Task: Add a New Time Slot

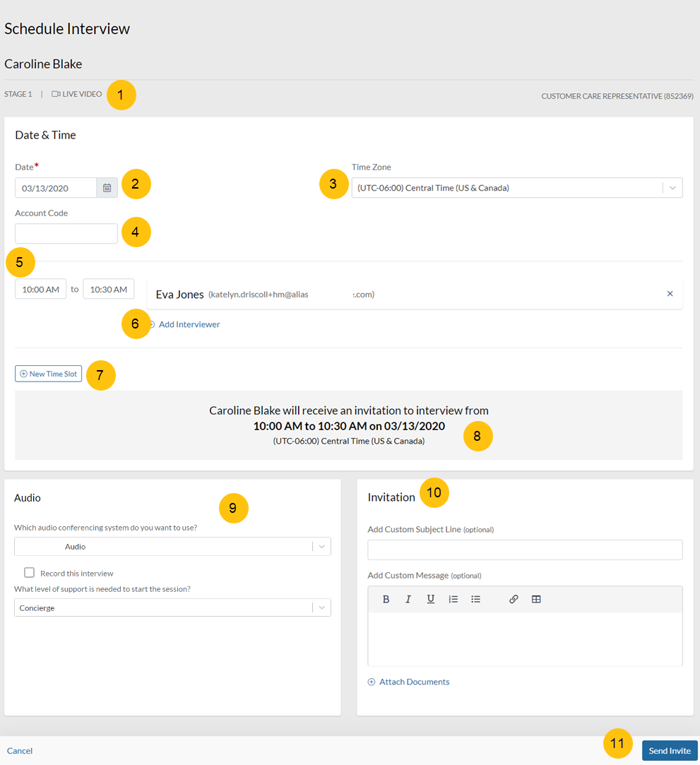Action: pyautogui.click(x=48, y=374)
